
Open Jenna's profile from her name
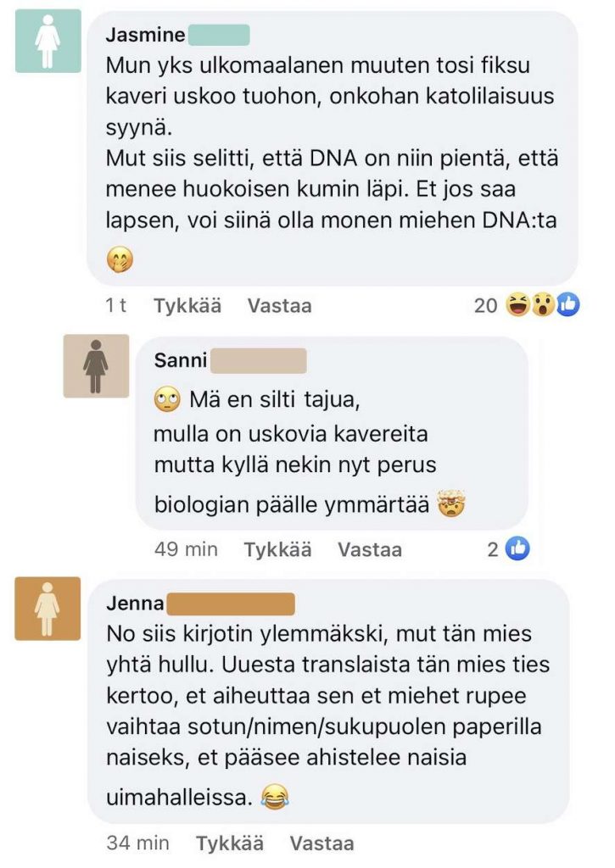click(x=136, y=604)
